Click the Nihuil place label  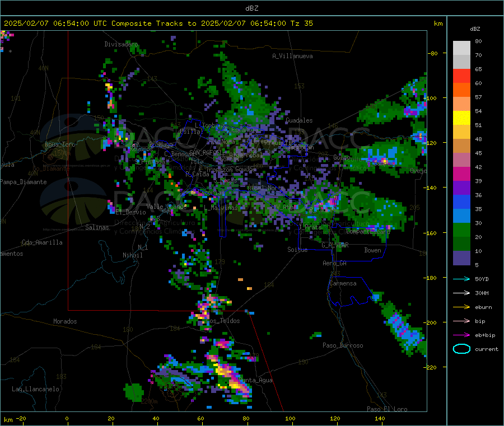tap(132, 255)
